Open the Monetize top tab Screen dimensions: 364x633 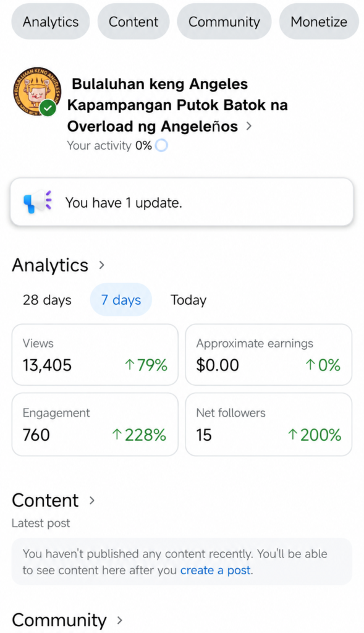[319, 22]
